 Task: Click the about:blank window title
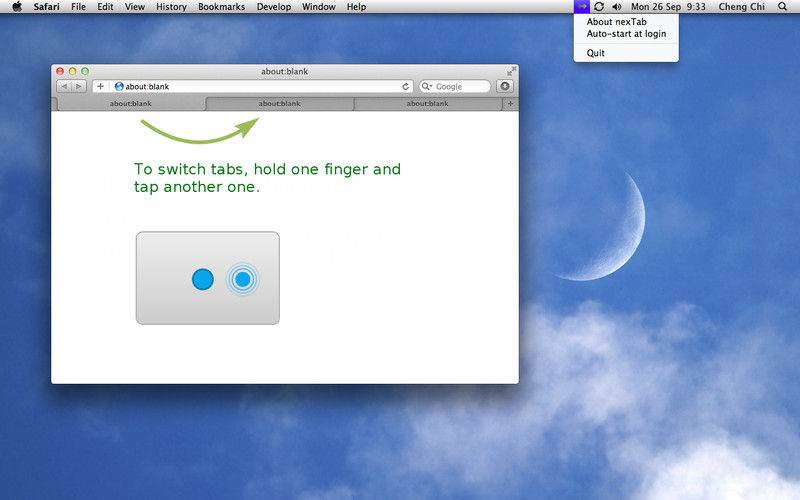pyautogui.click(x=284, y=71)
